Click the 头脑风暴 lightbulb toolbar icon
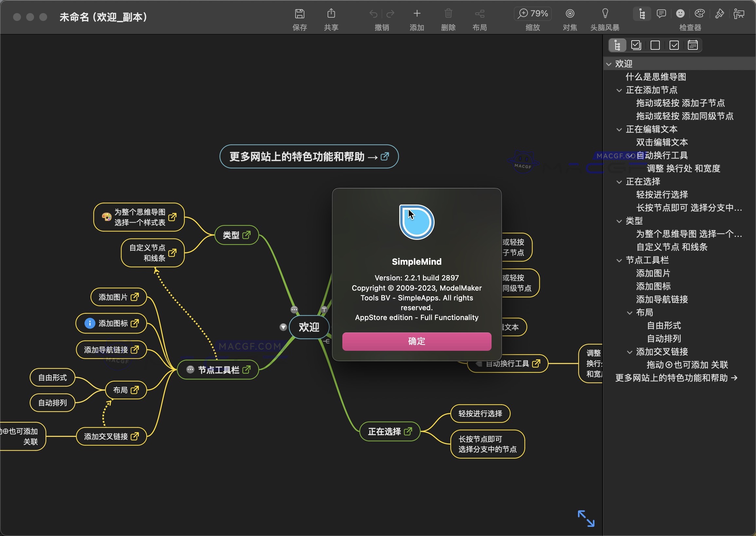The height and width of the screenshot is (536, 756). (605, 13)
